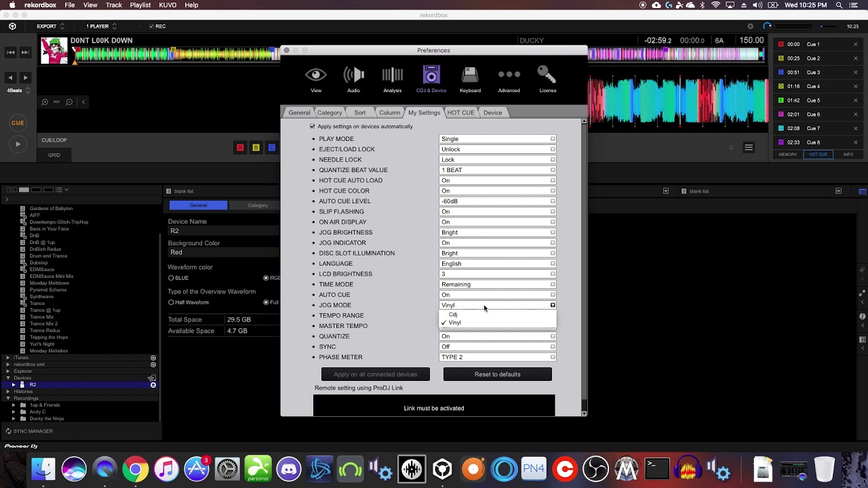The width and height of the screenshot is (868, 488).
Task: Open Google Chrome from the Dock
Action: point(135,469)
